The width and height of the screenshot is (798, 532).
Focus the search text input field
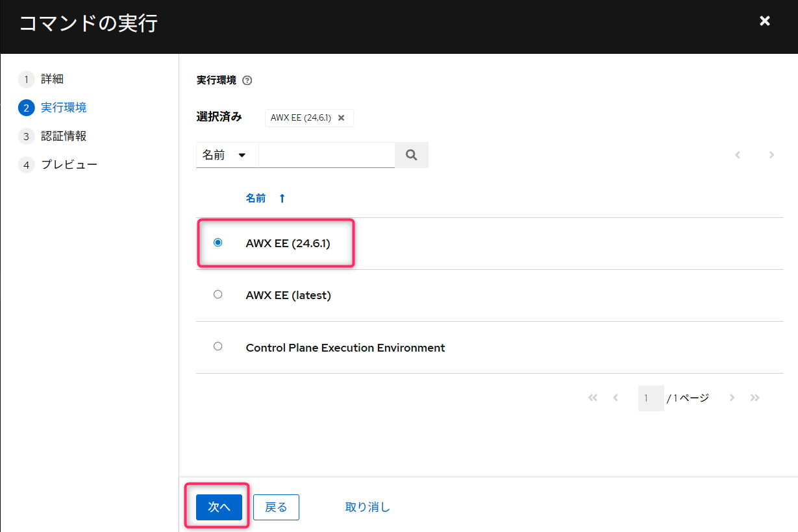pyautogui.click(x=327, y=155)
